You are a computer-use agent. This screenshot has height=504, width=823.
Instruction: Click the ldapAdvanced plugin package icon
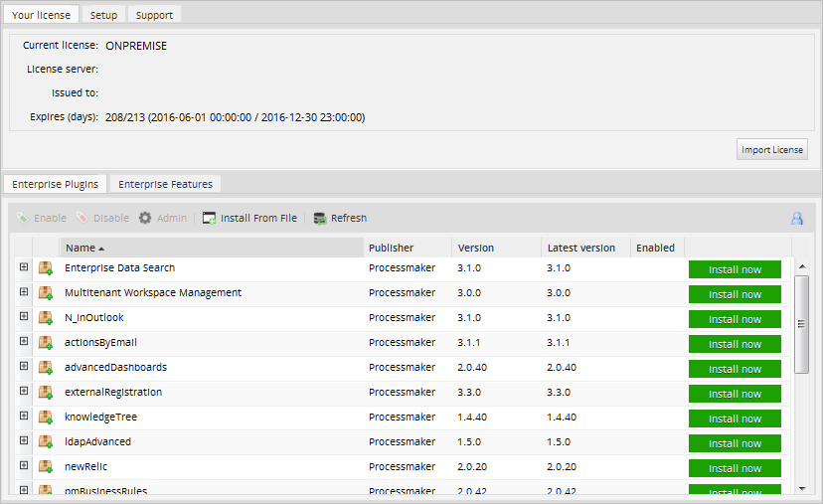click(x=46, y=442)
